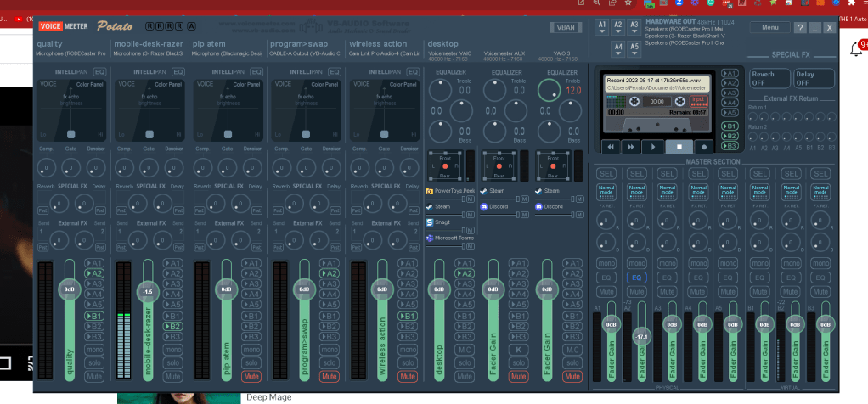Toggle mono on the quality strip
868x404 pixels.
[94, 350]
